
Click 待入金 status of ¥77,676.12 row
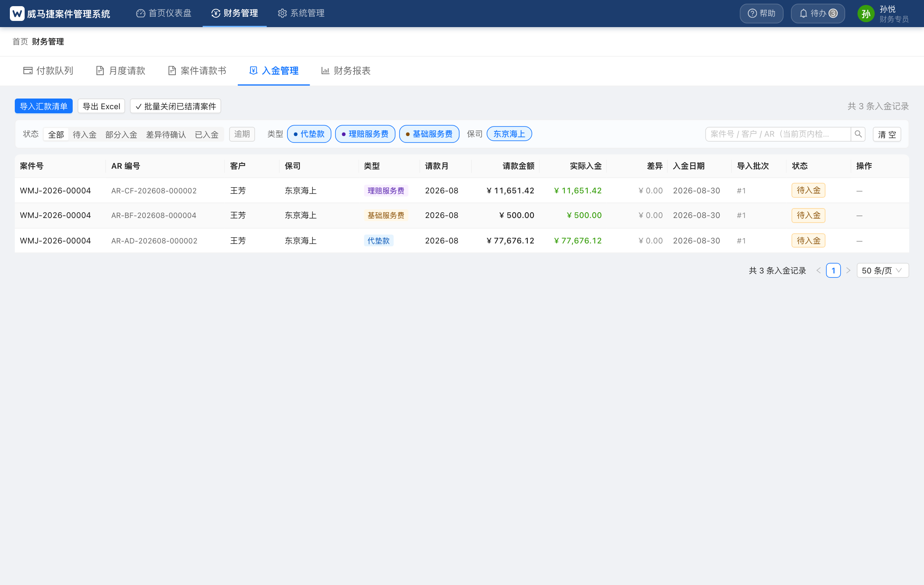[x=808, y=241]
